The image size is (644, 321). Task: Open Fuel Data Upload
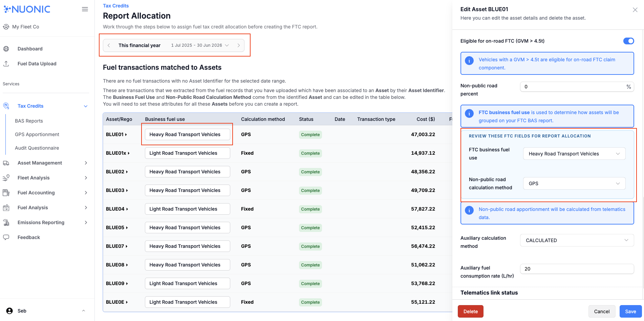(x=37, y=64)
